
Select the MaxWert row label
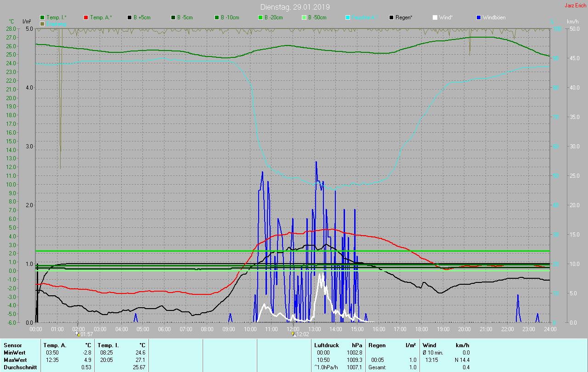(x=15, y=360)
